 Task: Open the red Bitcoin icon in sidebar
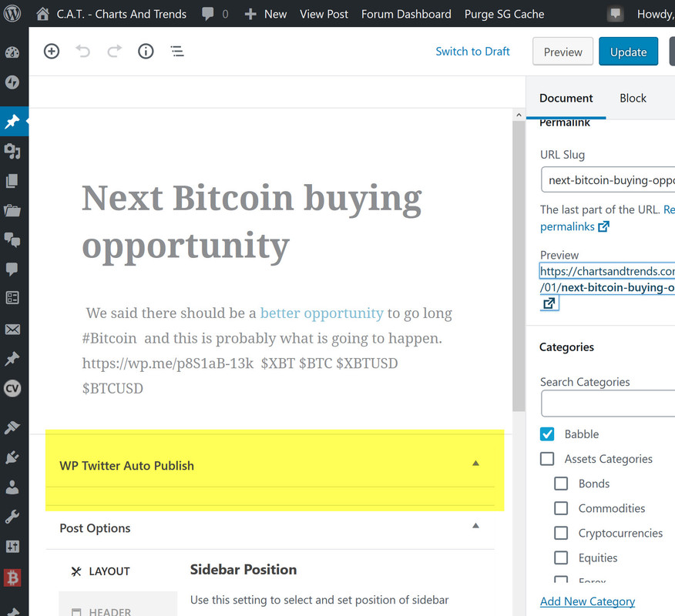point(12,577)
